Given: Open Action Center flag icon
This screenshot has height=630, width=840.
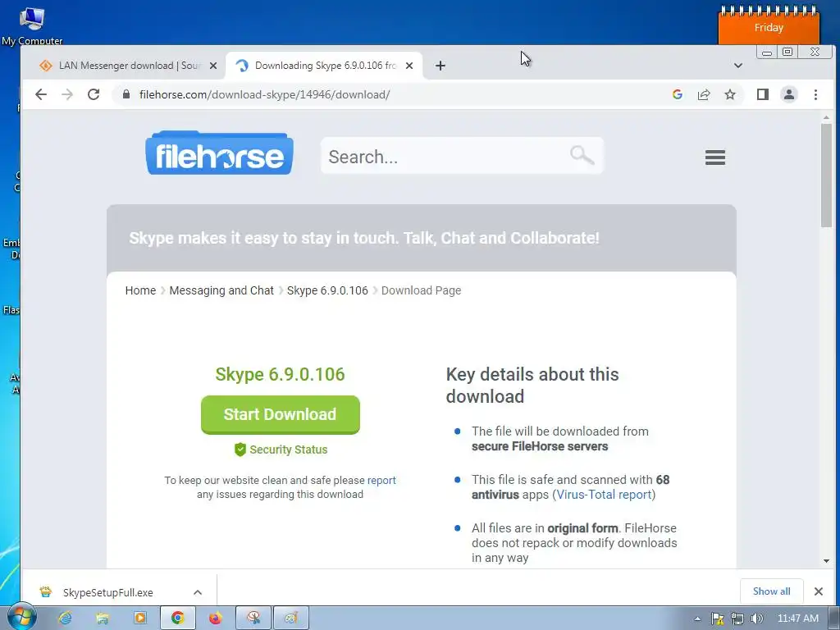Looking at the screenshot, I should coord(717,619).
